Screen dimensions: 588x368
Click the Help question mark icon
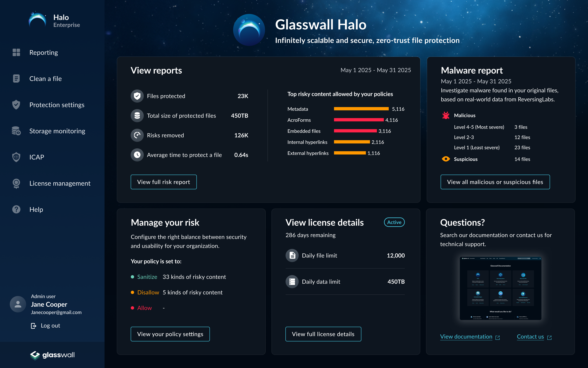[16, 209]
